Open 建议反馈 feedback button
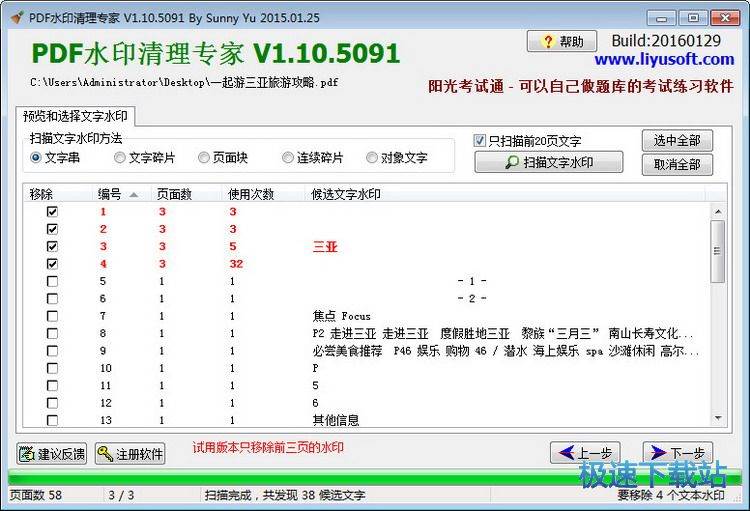The height and width of the screenshot is (511, 750). tap(52, 454)
